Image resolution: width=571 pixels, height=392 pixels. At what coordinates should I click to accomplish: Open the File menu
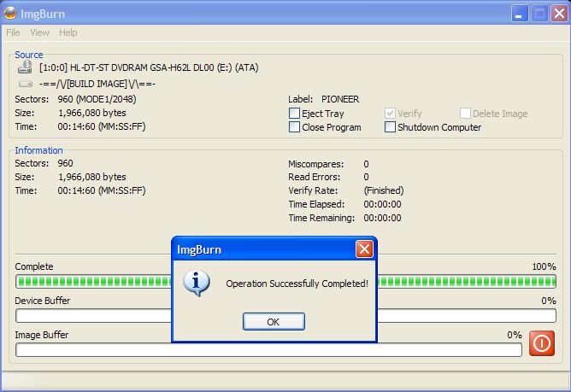point(13,32)
